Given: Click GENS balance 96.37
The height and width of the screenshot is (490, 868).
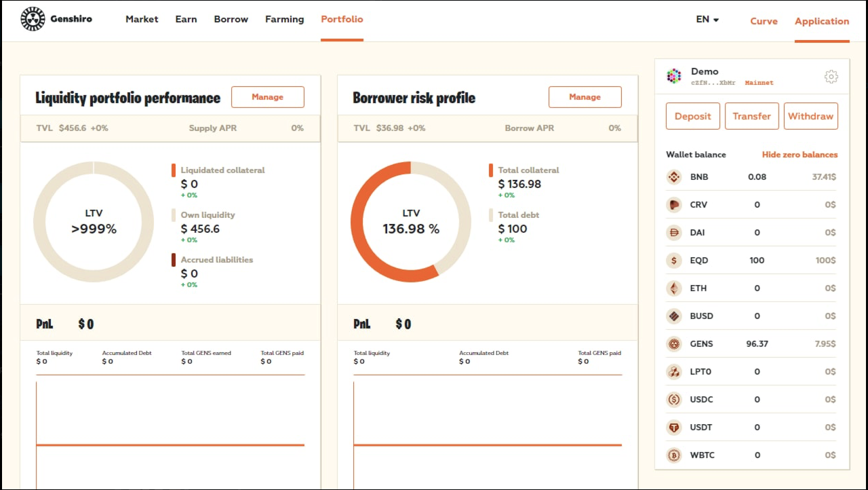Looking at the screenshot, I should pos(757,344).
